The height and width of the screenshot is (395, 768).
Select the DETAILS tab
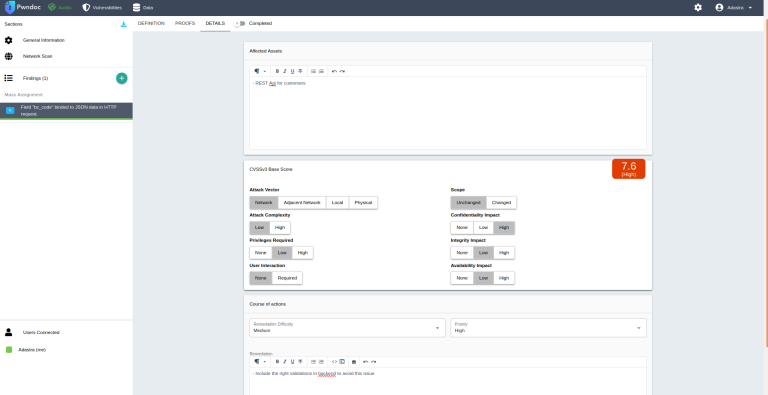click(215, 24)
